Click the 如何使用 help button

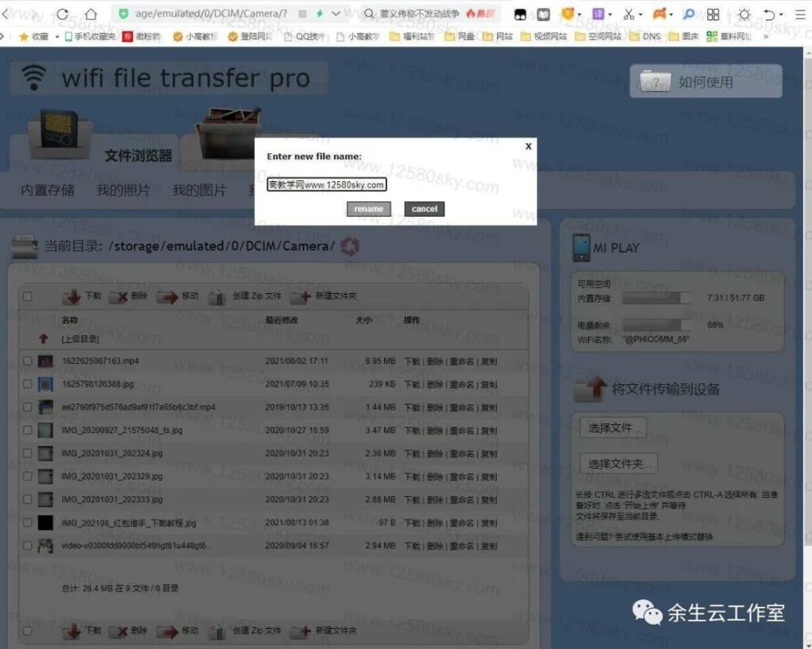click(x=706, y=81)
